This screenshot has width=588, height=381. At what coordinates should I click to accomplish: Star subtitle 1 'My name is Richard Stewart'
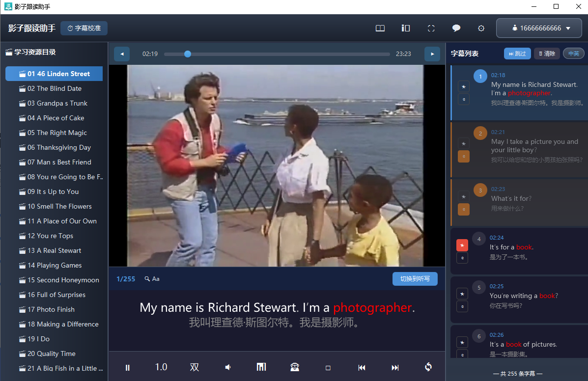pos(464,87)
